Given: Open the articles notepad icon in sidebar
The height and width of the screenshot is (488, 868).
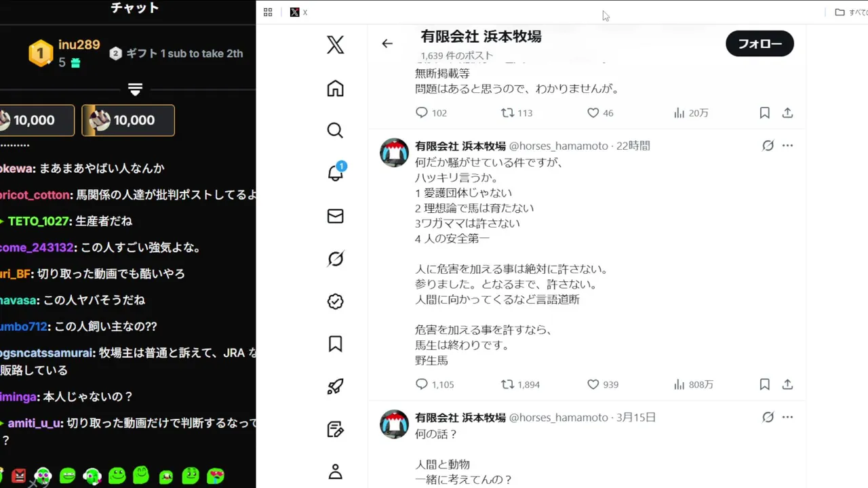Looking at the screenshot, I should 335,429.
